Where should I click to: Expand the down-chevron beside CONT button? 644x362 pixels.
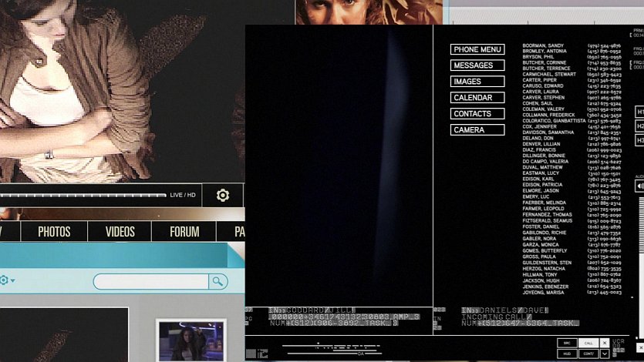(605, 354)
